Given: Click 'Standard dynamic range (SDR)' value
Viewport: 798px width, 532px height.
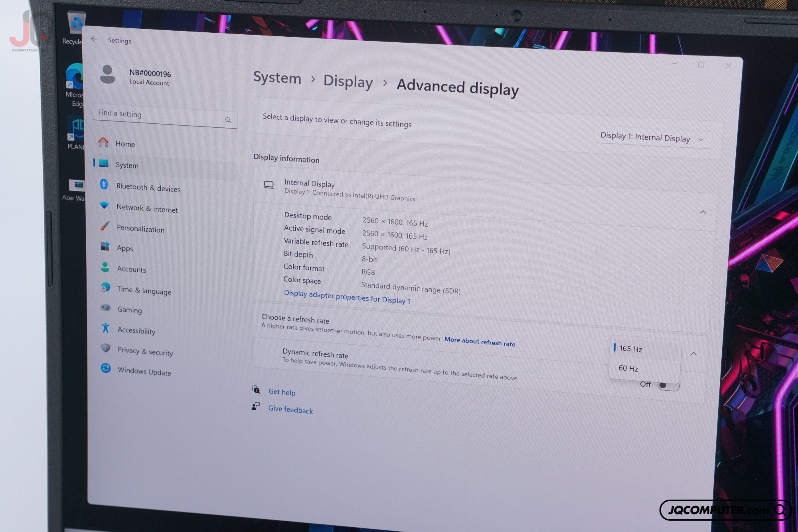Looking at the screenshot, I should click(x=411, y=288).
